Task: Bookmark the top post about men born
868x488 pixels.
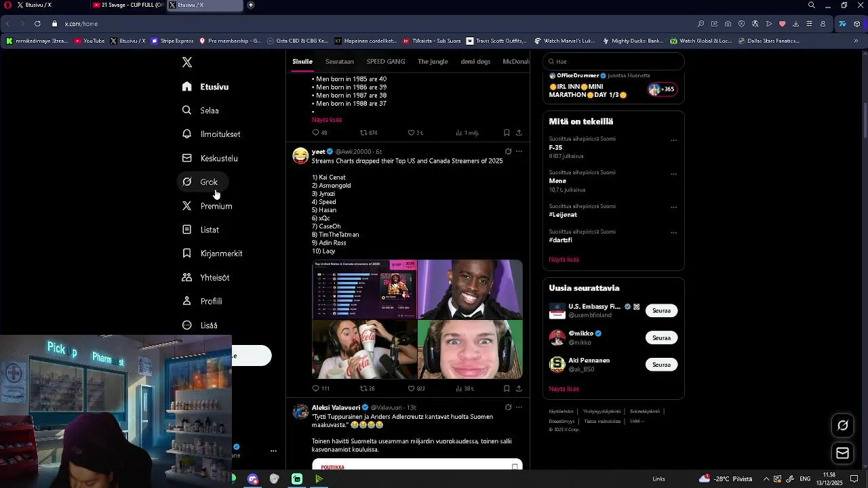Action: (x=507, y=133)
